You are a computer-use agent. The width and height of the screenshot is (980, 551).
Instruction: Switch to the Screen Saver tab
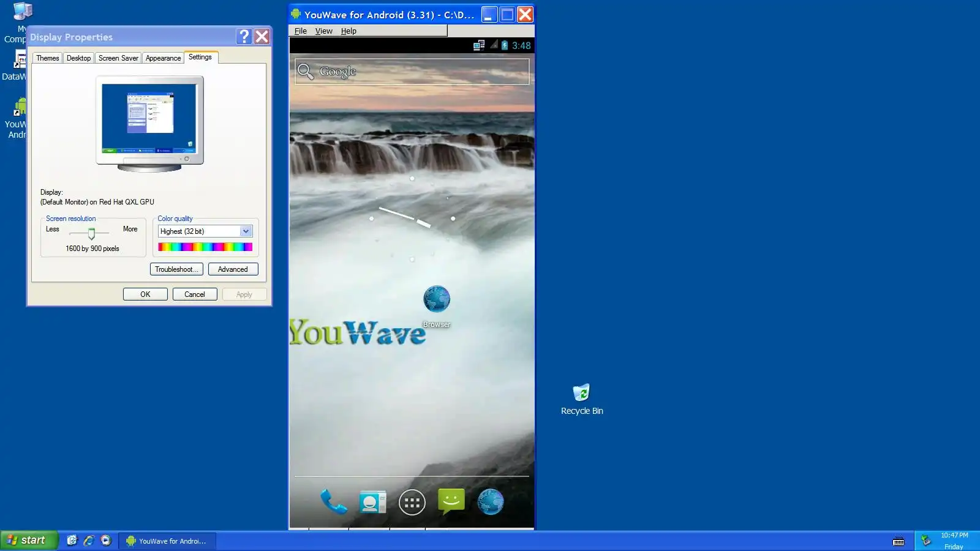click(118, 58)
